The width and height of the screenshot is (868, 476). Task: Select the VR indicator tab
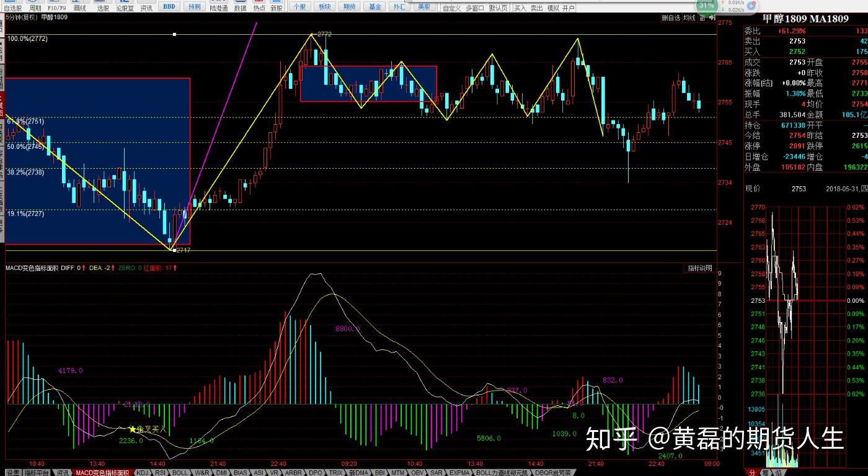(274, 472)
